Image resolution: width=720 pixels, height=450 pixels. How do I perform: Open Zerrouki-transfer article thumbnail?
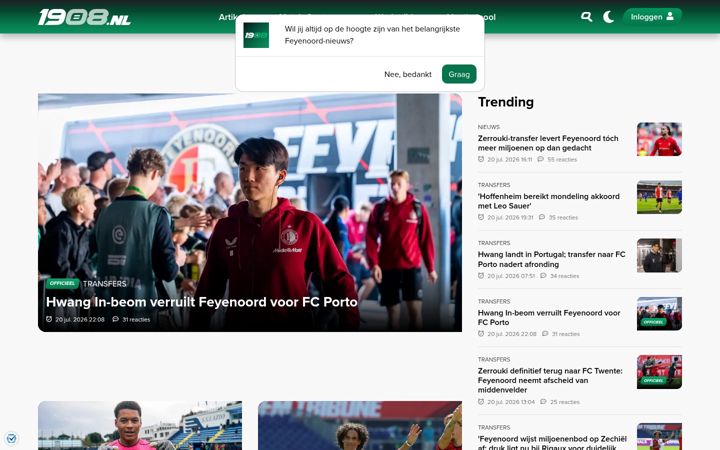click(659, 139)
